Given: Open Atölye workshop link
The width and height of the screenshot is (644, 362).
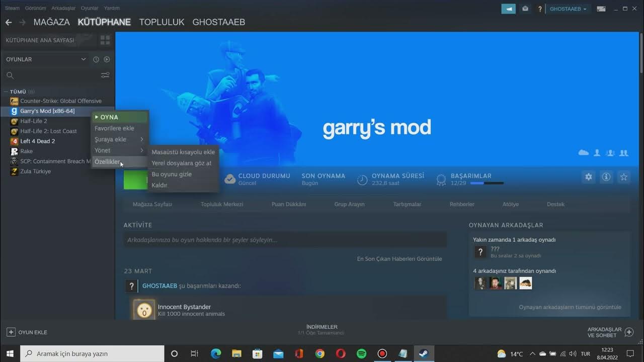Looking at the screenshot, I should (510, 204).
